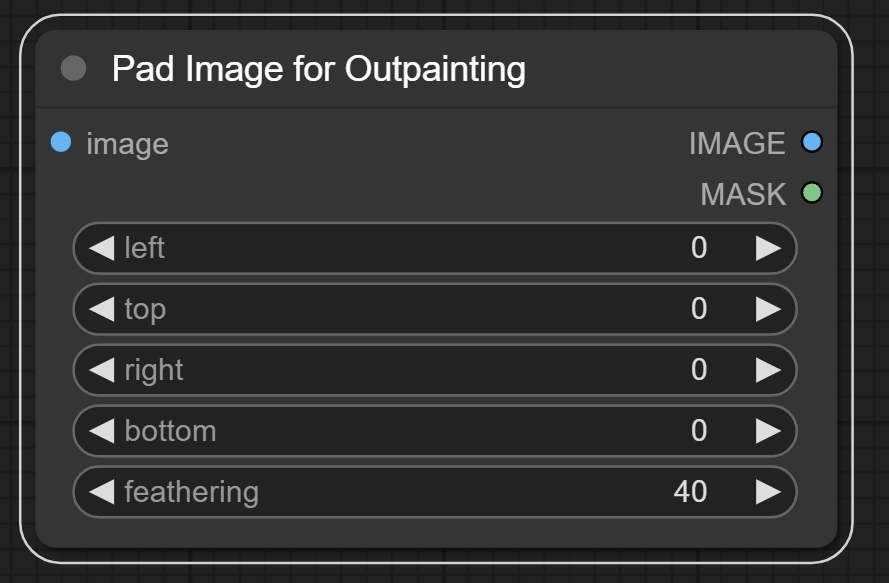889x583 pixels.
Task: Decrease the top padding value
Action: coord(102,309)
